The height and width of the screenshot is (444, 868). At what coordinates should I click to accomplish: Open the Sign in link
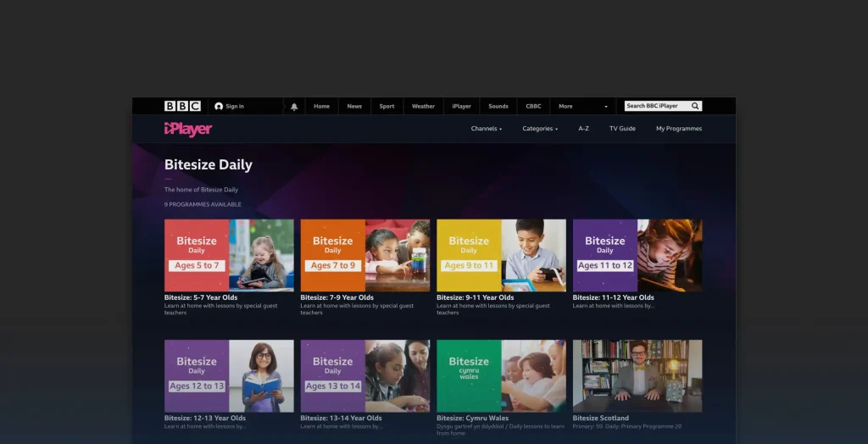[235, 106]
